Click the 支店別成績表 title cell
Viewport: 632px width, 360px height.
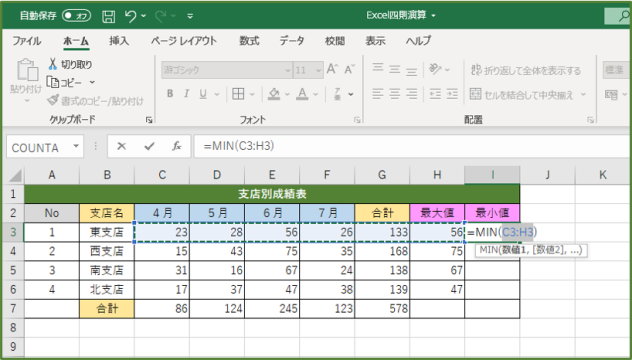pos(272,194)
